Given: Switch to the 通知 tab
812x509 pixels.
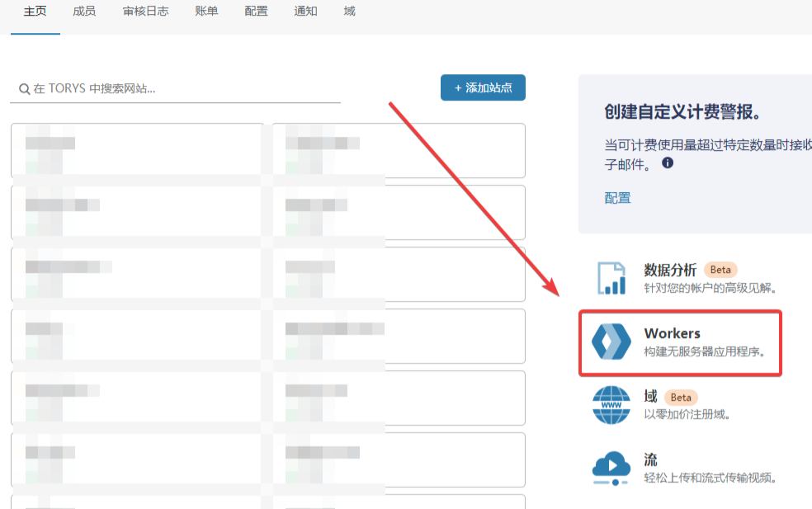Looking at the screenshot, I should 305,12.
